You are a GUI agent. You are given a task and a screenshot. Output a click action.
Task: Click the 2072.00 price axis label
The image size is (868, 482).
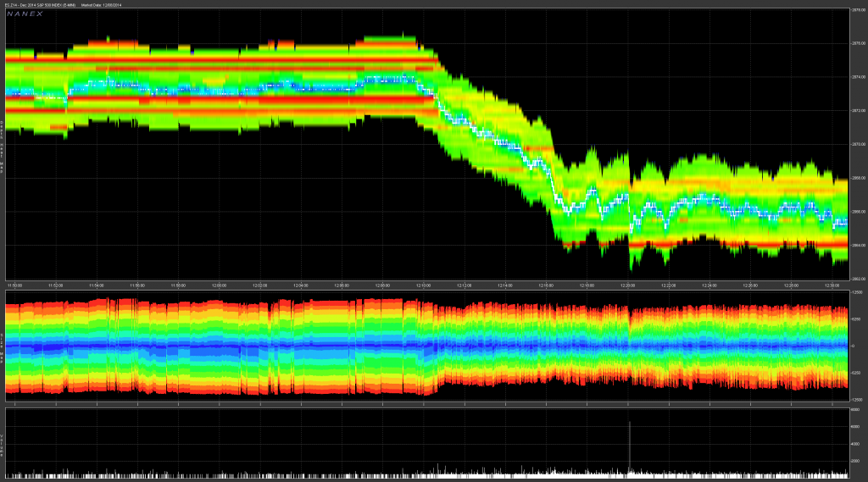pos(859,111)
